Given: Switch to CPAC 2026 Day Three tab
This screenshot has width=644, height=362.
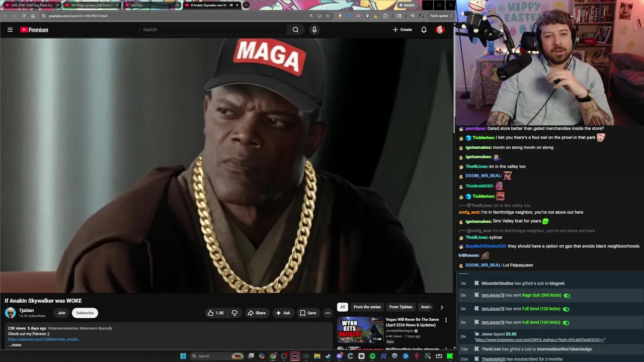Looking at the screenshot, I should (31, 5).
